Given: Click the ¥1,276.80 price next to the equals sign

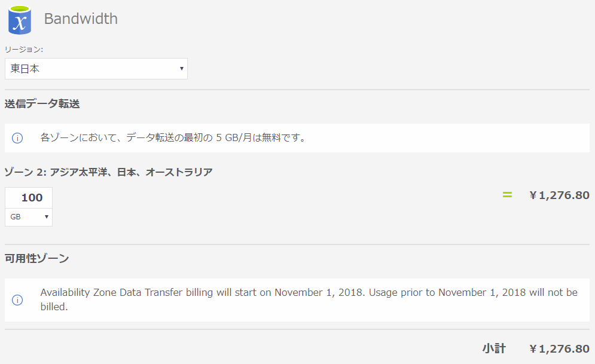Looking at the screenshot, I should pyautogui.click(x=559, y=194).
